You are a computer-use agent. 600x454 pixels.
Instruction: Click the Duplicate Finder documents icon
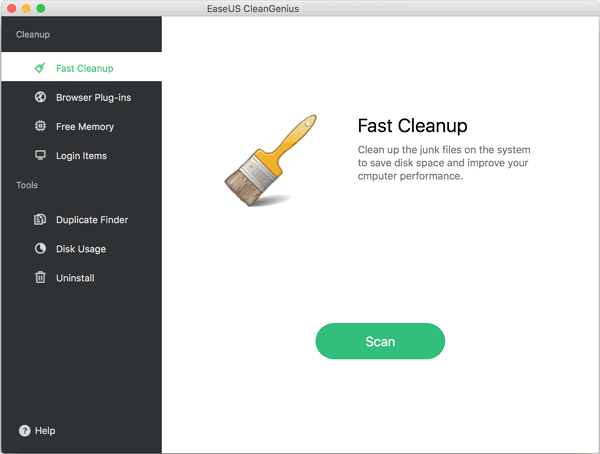pos(40,220)
